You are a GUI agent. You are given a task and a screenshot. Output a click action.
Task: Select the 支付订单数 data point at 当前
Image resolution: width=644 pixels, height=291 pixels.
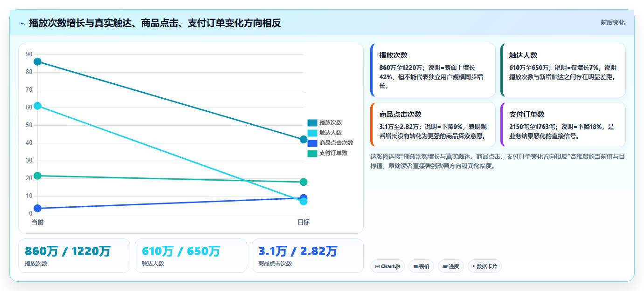click(38, 176)
